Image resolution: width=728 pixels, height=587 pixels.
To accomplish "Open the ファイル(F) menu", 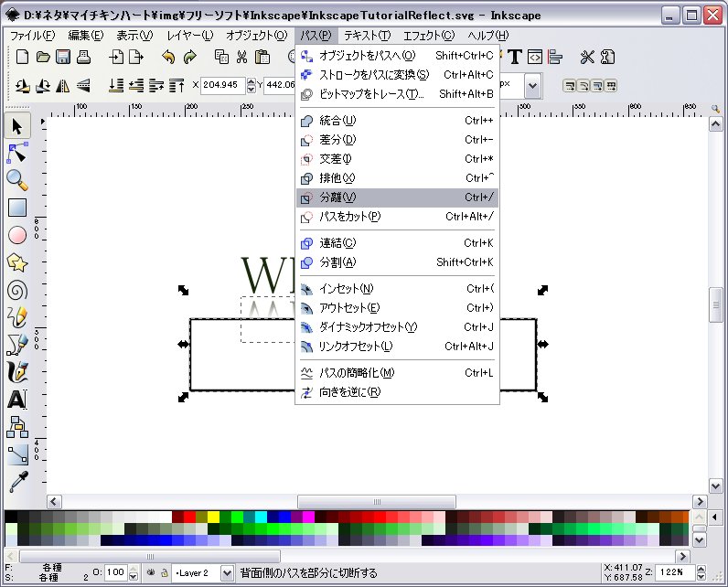I will click(x=32, y=35).
